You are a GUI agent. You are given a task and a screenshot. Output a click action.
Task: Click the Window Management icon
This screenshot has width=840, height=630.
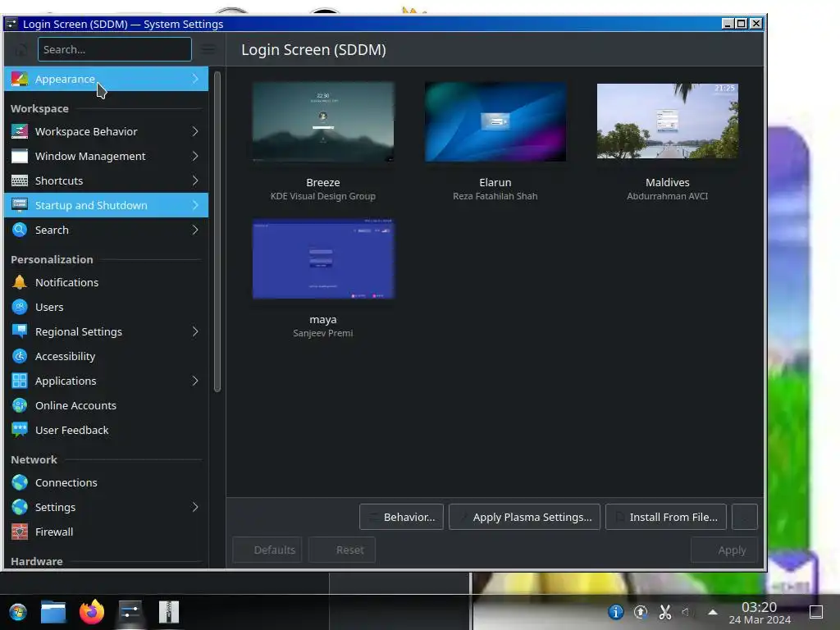20,156
